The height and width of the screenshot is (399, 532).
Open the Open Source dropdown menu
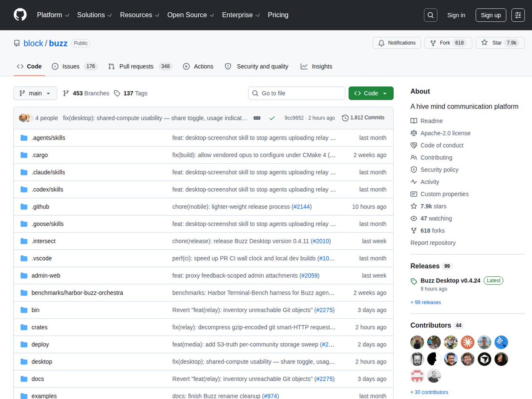tap(190, 15)
